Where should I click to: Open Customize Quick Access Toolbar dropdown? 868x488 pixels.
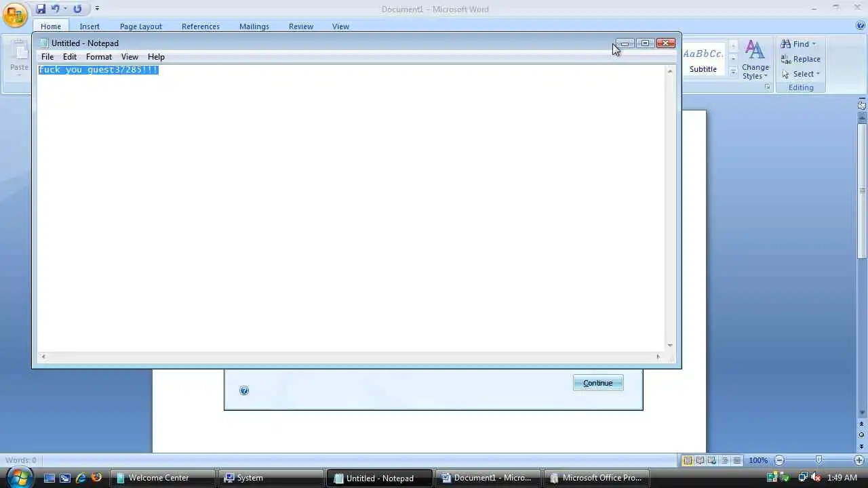[x=97, y=9]
